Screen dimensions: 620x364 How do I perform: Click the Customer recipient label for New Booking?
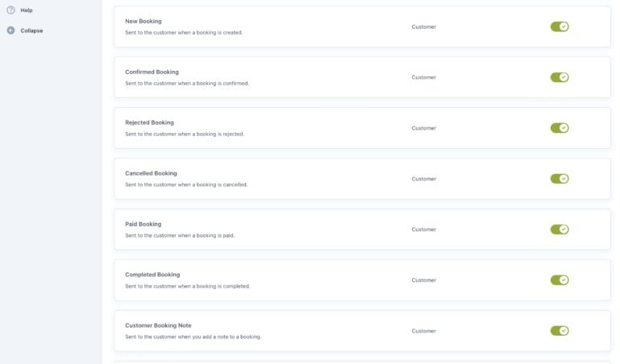[423, 27]
